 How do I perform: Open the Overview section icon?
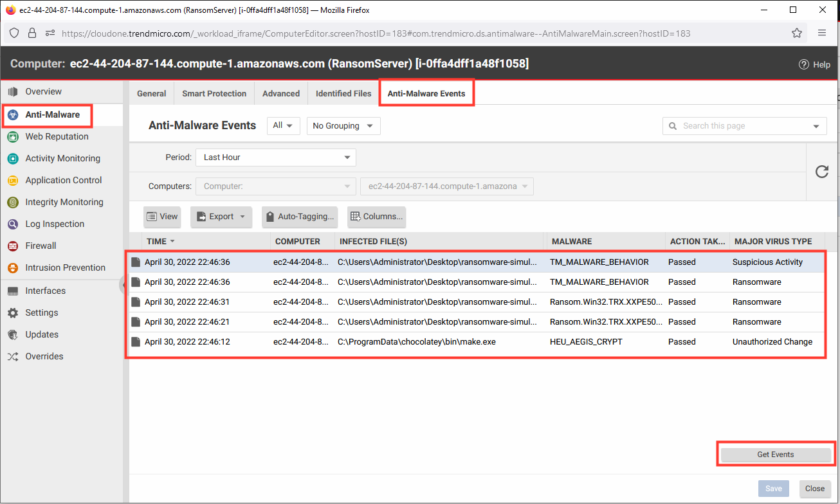tap(13, 92)
